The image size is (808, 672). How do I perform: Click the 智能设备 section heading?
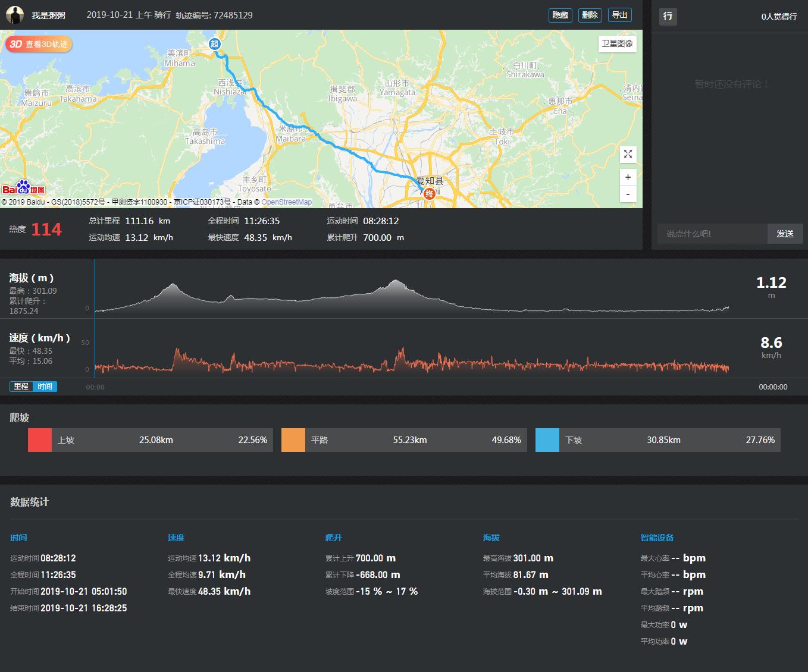point(657,538)
